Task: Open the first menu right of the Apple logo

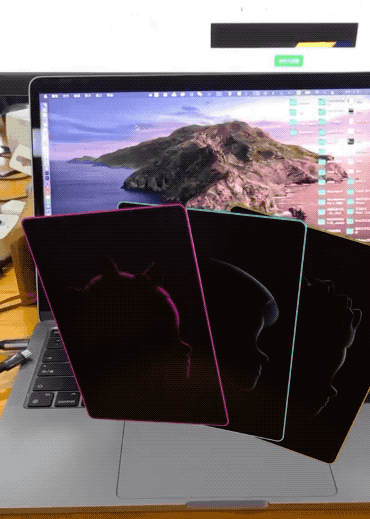Action: pos(55,96)
